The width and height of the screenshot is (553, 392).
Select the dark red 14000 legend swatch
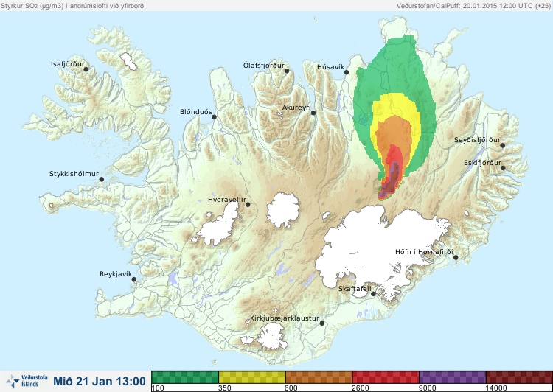click(519, 377)
